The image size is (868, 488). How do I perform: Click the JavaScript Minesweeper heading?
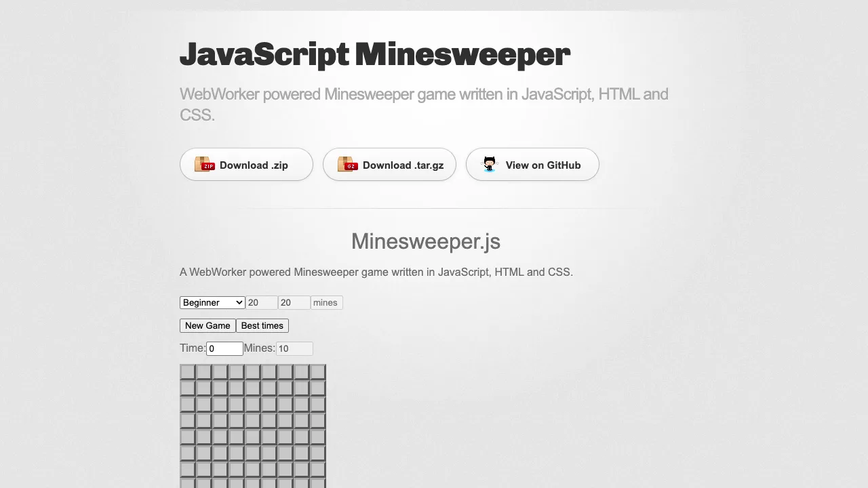coord(375,54)
